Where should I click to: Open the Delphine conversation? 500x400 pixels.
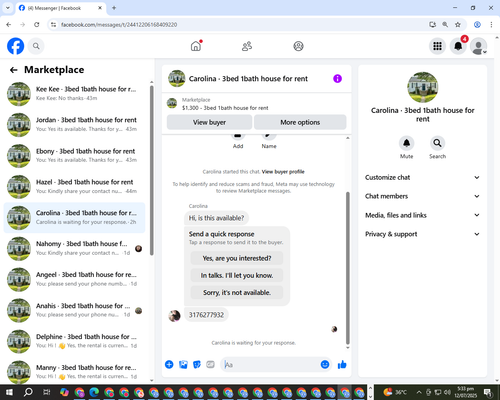[x=74, y=341]
